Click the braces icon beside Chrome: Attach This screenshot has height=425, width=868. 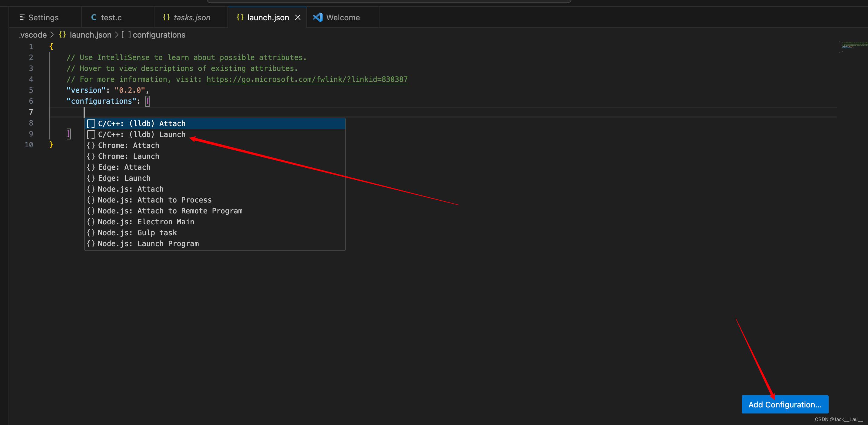click(91, 146)
